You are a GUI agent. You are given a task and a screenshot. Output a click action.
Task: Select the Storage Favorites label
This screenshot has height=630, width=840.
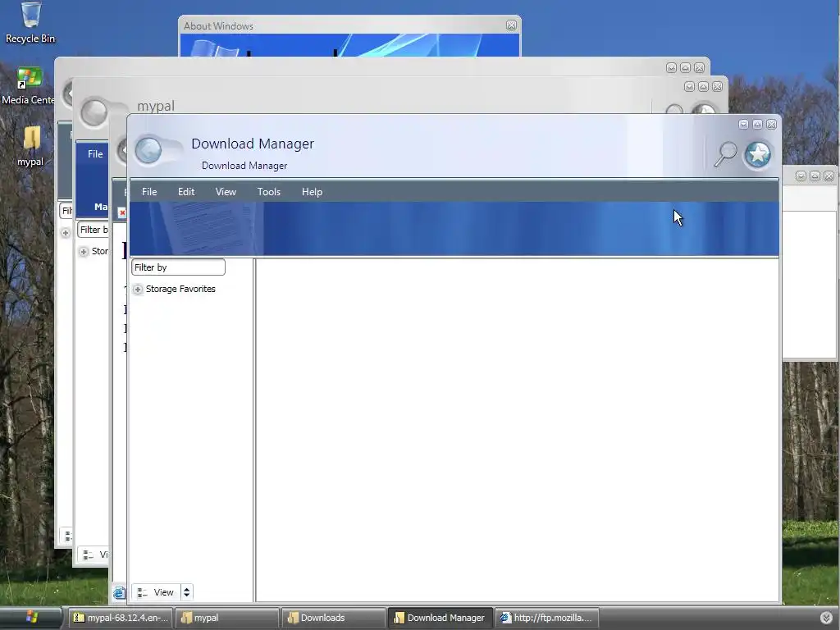(x=180, y=289)
